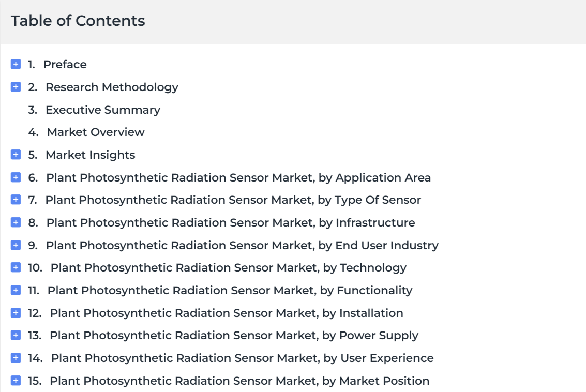Click plus icon beside by Power Supply
586x392 pixels.
tap(16, 336)
